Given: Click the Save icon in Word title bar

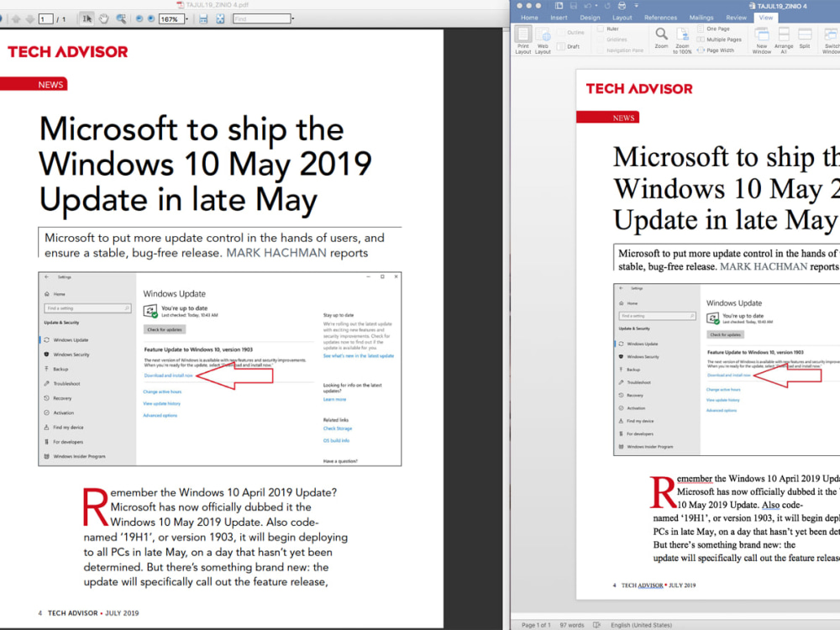Looking at the screenshot, I should (574, 5).
